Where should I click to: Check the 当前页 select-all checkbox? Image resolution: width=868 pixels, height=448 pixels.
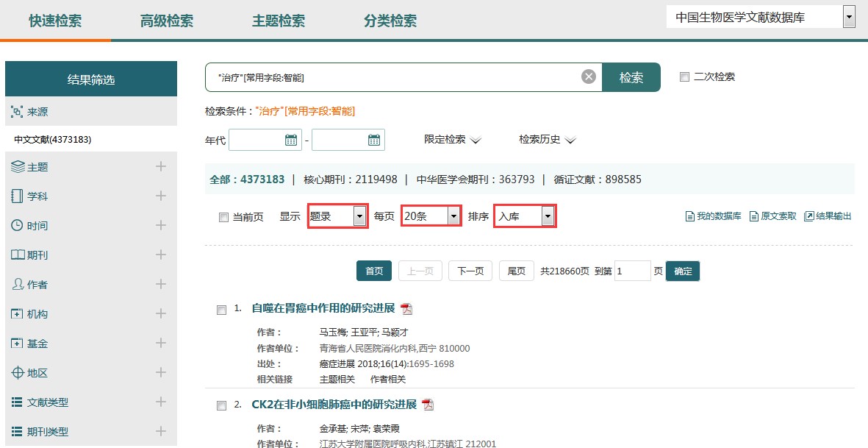(x=223, y=217)
